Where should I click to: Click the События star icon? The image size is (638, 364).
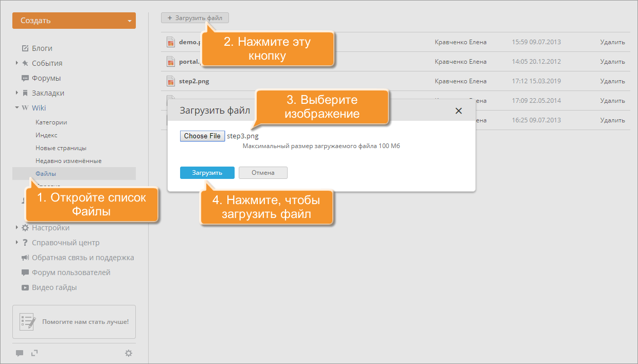click(x=25, y=63)
